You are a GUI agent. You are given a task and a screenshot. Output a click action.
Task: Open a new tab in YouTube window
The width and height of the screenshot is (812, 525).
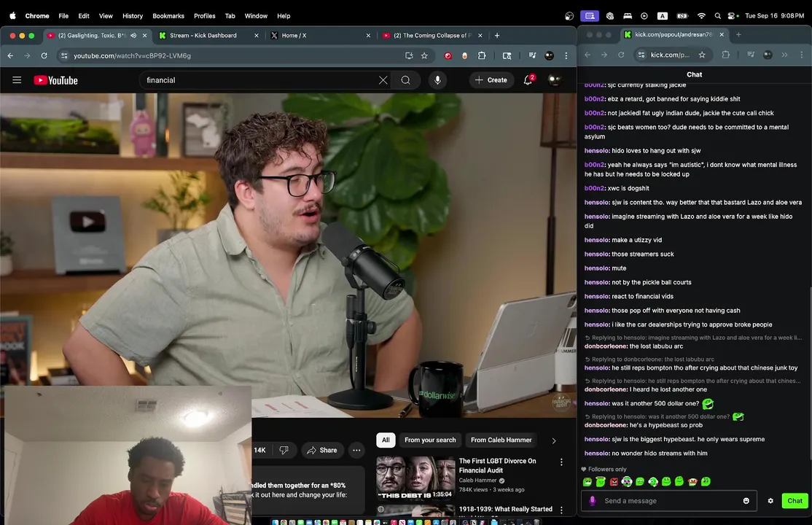click(x=497, y=36)
